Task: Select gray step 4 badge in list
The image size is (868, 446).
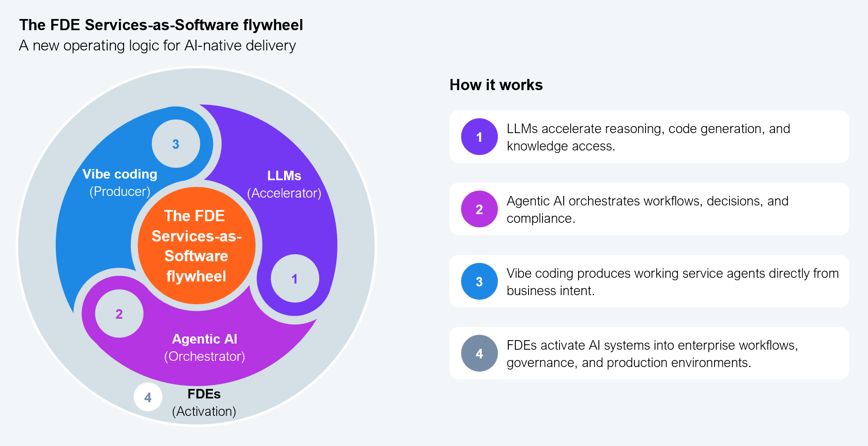Action: [479, 353]
